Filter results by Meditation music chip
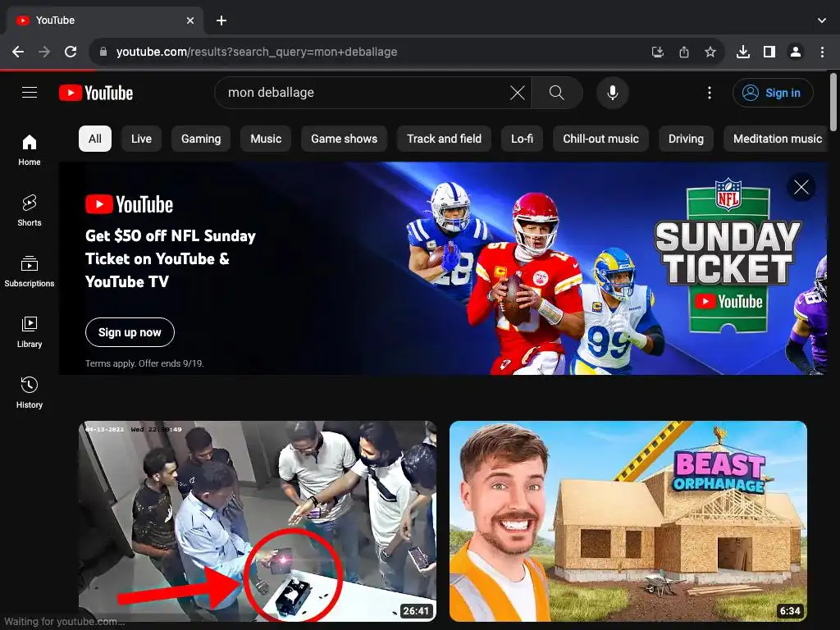 777,139
